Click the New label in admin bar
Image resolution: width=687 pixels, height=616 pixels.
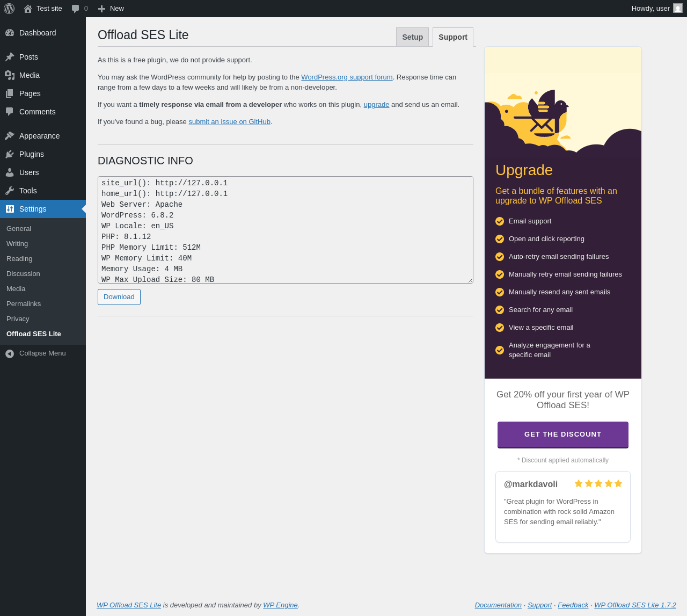117,9
